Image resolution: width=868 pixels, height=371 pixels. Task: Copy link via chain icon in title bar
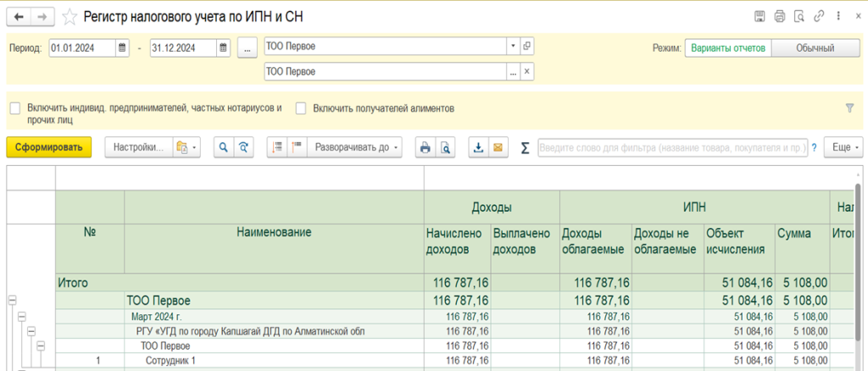[x=818, y=17]
